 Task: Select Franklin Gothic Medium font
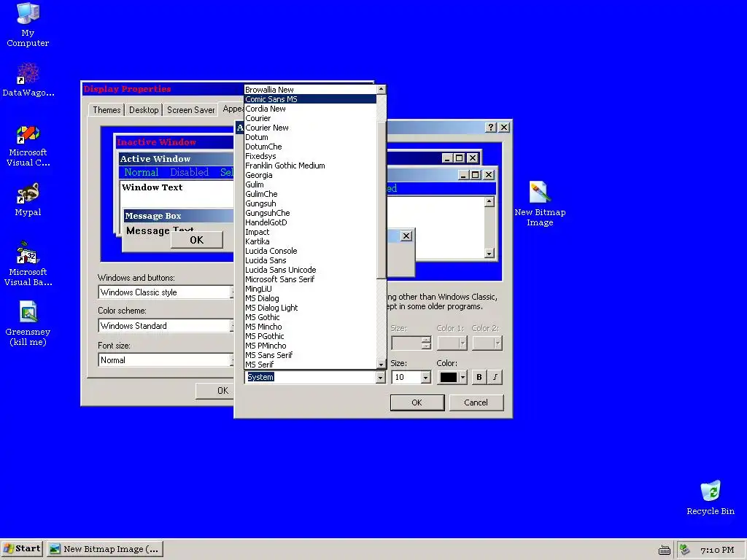click(310, 166)
